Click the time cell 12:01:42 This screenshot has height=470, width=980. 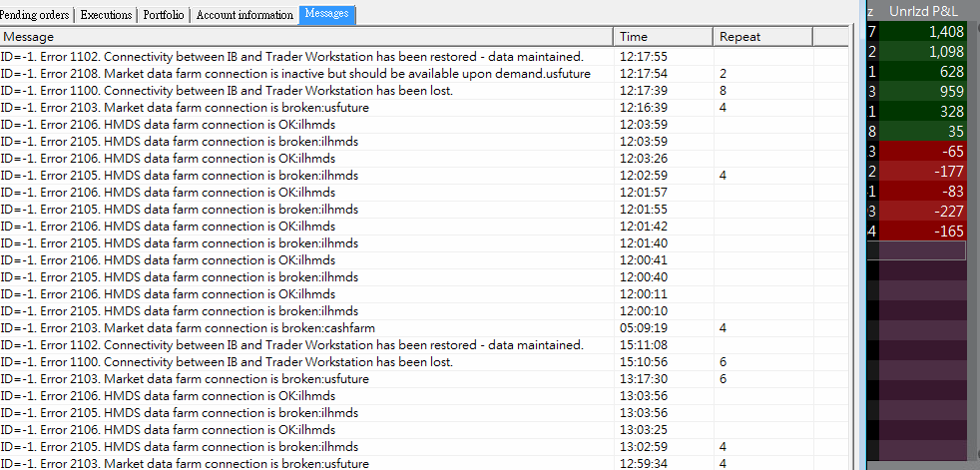click(644, 227)
